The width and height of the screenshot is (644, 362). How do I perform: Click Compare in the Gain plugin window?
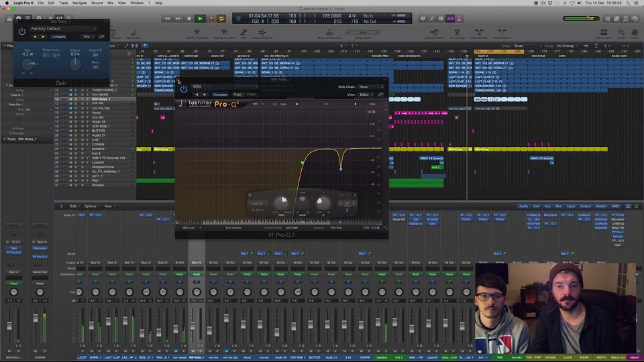(58, 37)
